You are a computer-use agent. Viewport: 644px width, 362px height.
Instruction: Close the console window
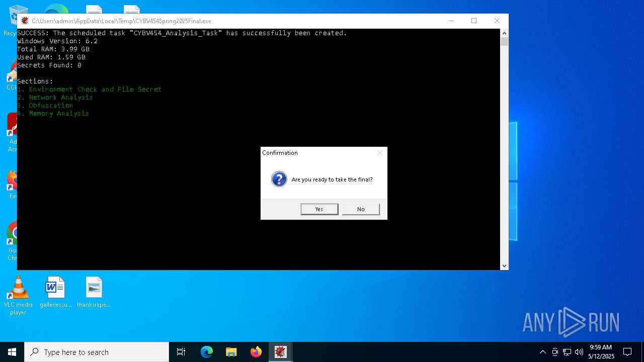click(x=497, y=21)
